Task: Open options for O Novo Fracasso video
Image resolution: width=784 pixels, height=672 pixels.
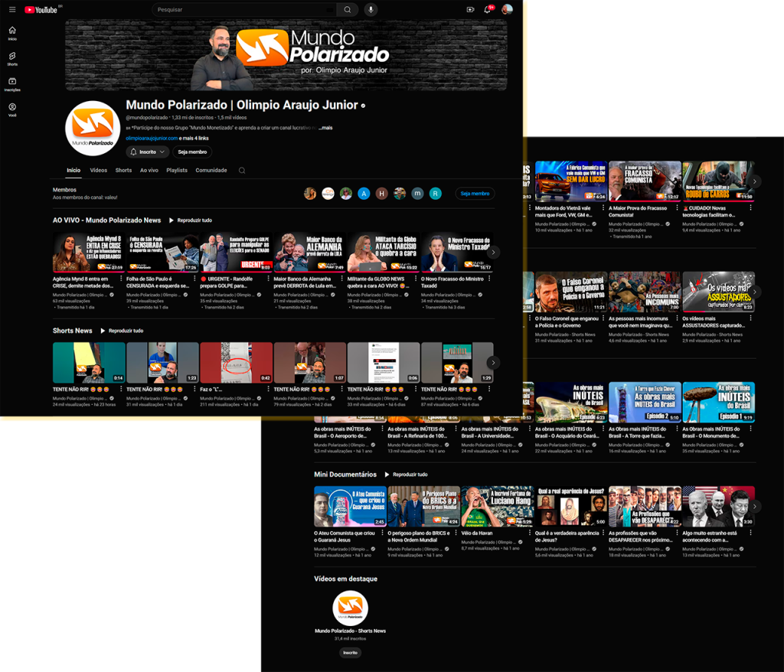Action: (489, 279)
